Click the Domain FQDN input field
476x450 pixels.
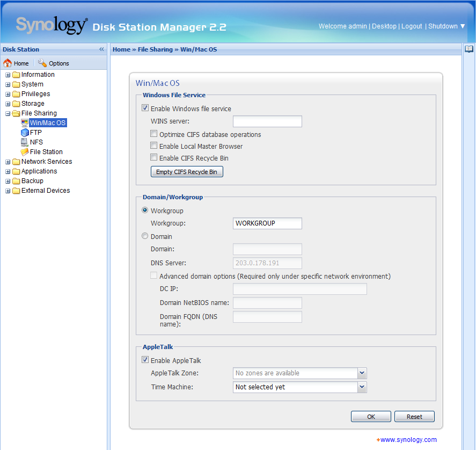[267, 317]
